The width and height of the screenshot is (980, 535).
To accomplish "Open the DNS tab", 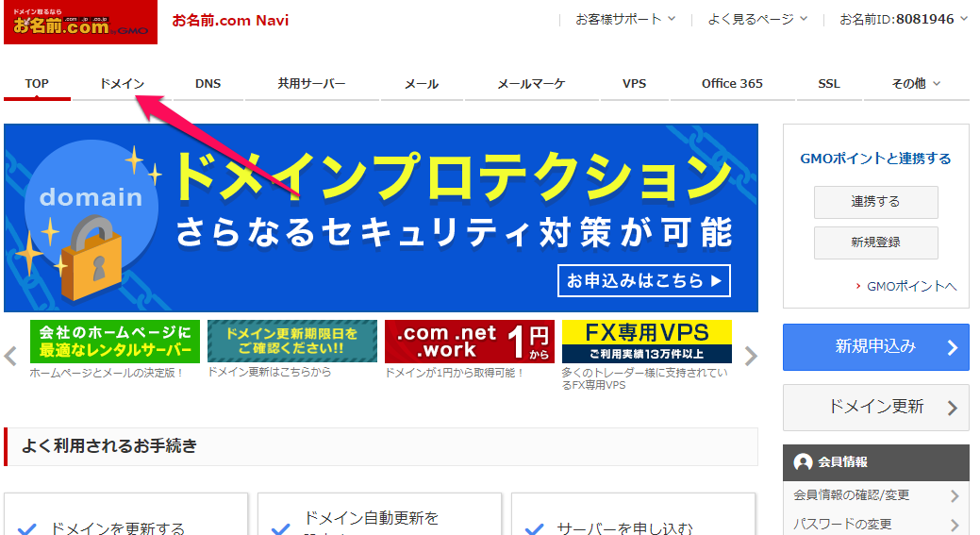I will point(208,84).
